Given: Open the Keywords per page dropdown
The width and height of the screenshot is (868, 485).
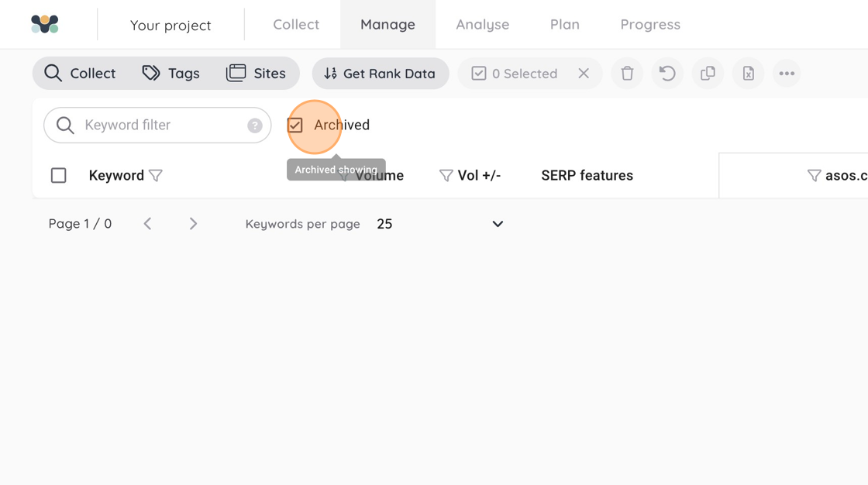Looking at the screenshot, I should (x=440, y=224).
